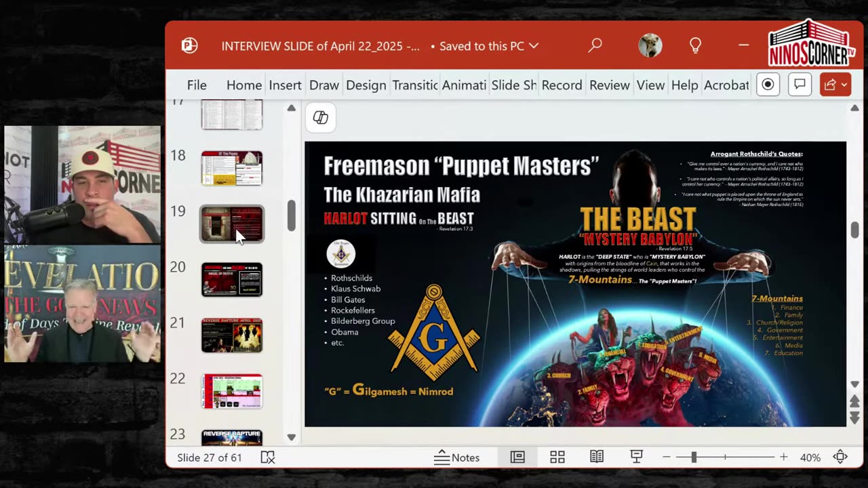Click slide area scroll up arrow
The height and width of the screenshot is (488, 868).
(x=854, y=108)
